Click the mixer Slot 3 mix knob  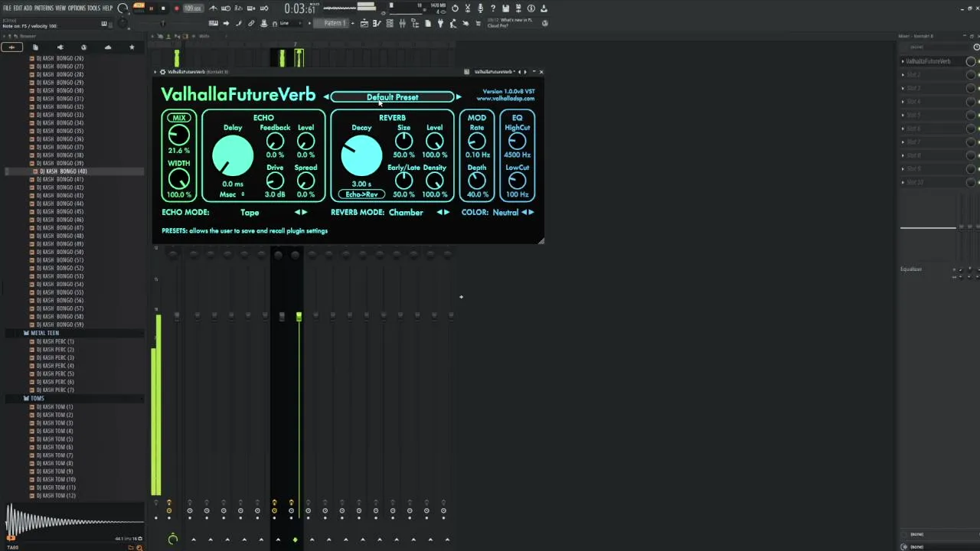pyautogui.click(x=971, y=88)
